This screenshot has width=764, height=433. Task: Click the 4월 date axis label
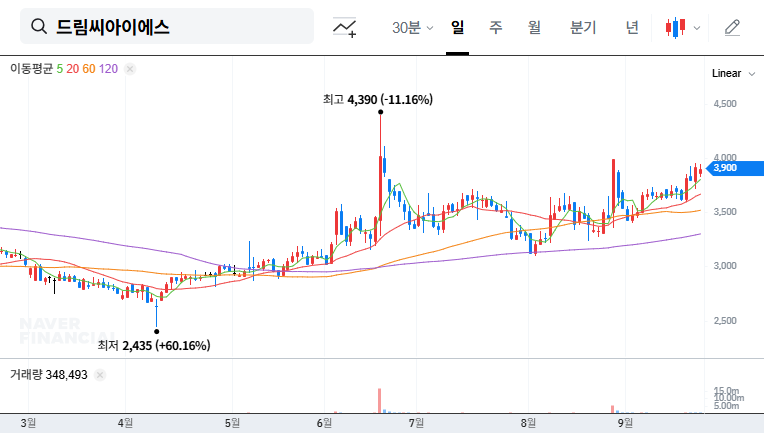[x=125, y=423]
